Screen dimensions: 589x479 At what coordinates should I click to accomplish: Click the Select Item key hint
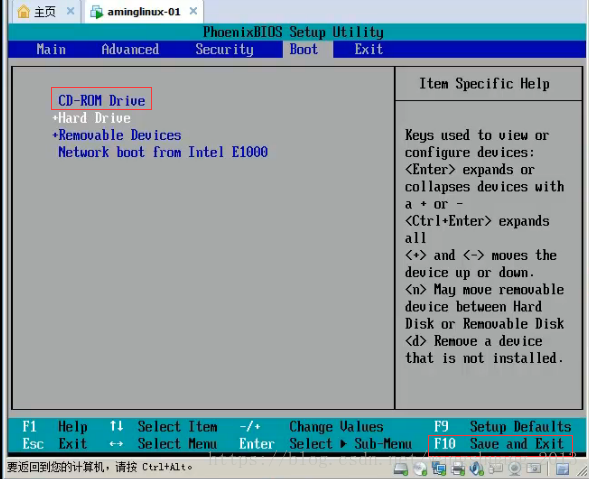(x=164, y=427)
